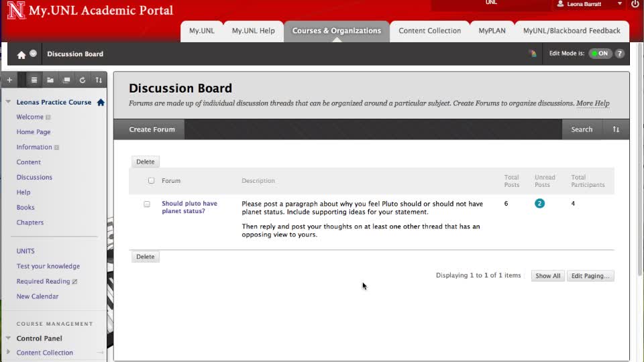The image size is (644, 362).
Task: Click the Search button in the action bar
Action: click(x=582, y=129)
